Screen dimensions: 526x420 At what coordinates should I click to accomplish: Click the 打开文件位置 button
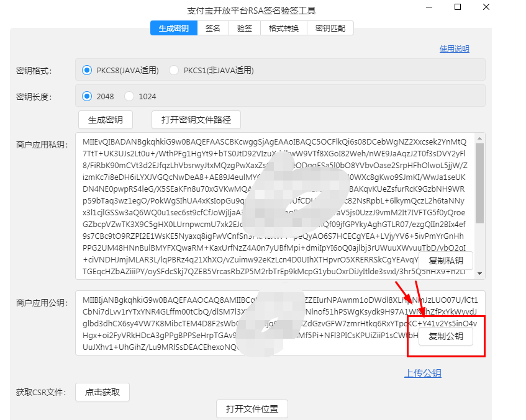pyautogui.click(x=252, y=409)
